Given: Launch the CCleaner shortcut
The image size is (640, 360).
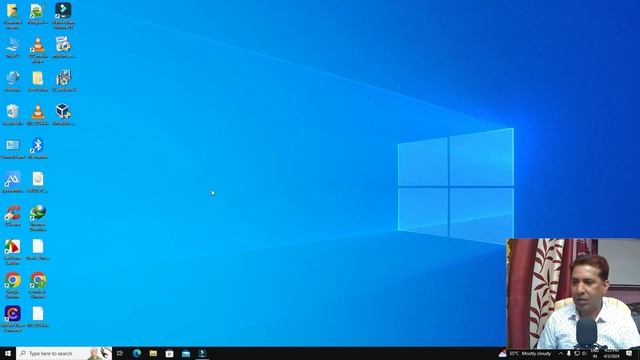Looking at the screenshot, I should [13, 216].
